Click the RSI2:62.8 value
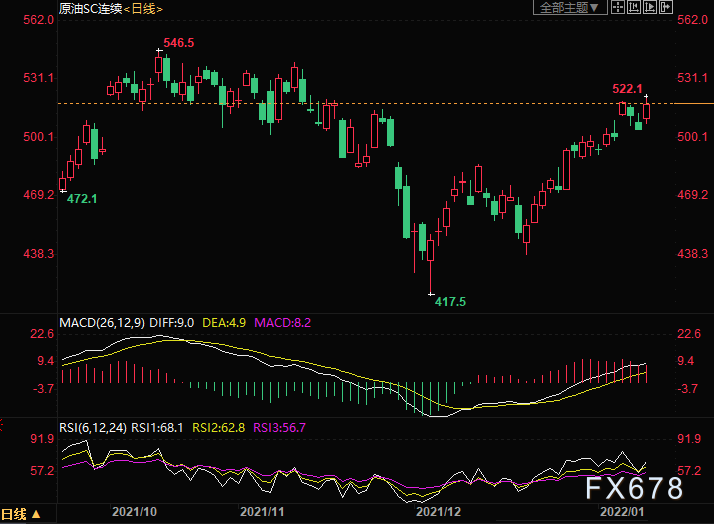 [219, 428]
